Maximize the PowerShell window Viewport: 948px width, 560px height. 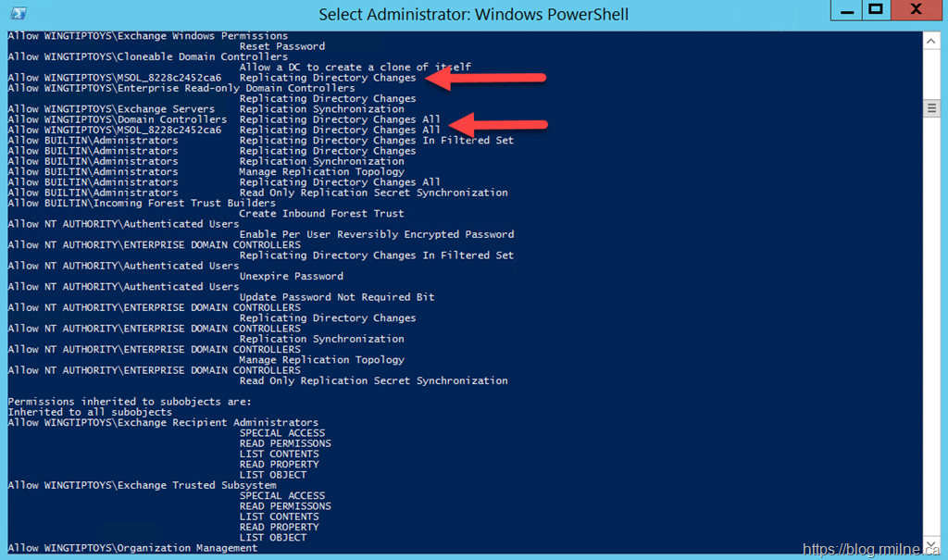[x=876, y=11]
